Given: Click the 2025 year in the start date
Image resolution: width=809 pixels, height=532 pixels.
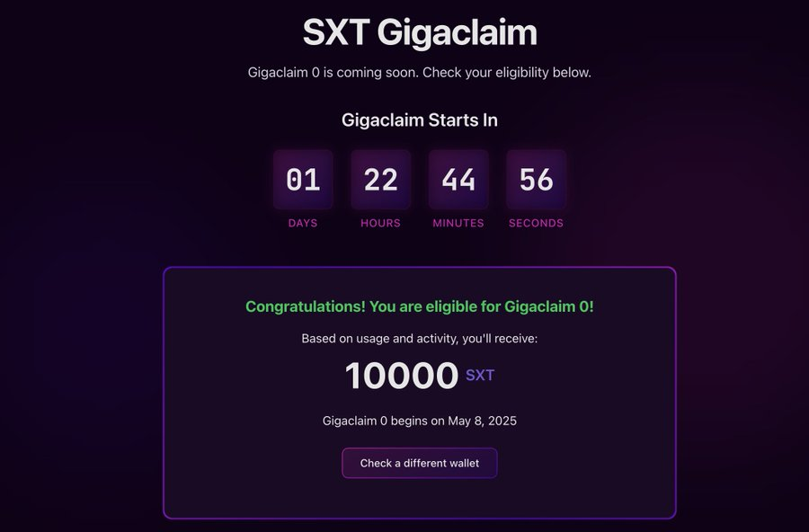Looking at the screenshot, I should click(x=502, y=421).
